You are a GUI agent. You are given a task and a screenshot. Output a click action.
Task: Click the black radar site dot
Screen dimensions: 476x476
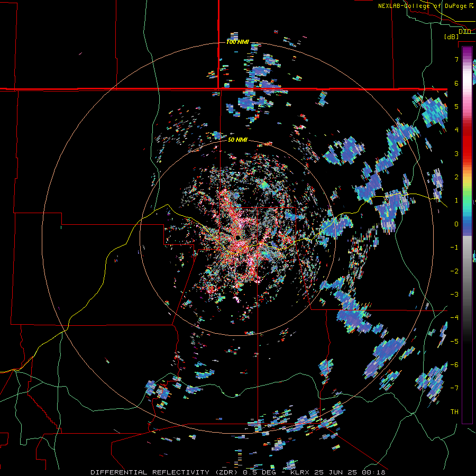pyautogui.click(x=238, y=237)
